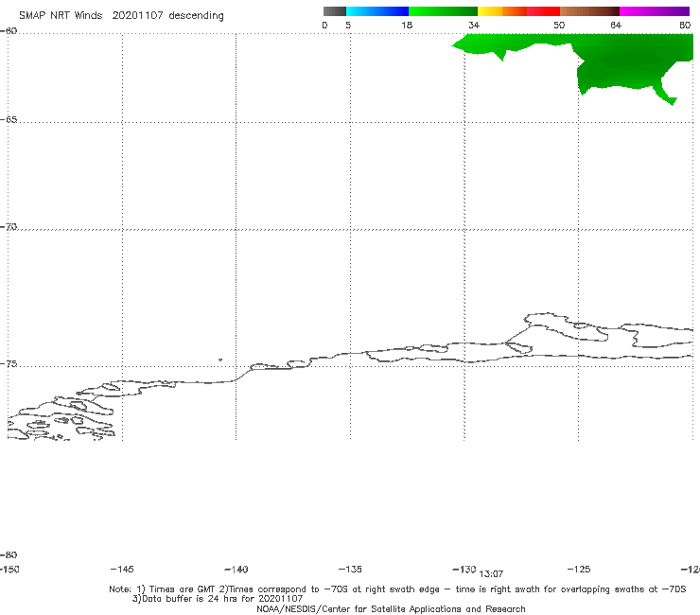
Task: Click the colorbar label '64'
Action: pyautogui.click(x=616, y=25)
